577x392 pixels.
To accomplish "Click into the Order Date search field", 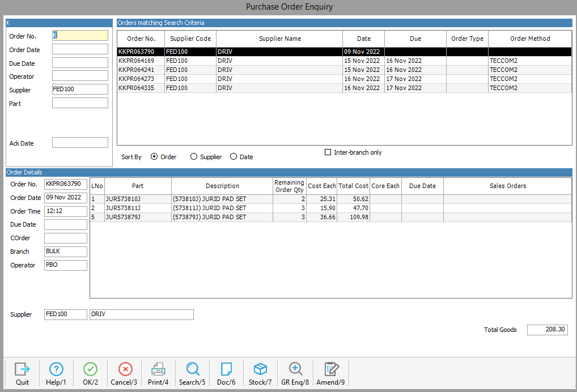I will coord(80,50).
